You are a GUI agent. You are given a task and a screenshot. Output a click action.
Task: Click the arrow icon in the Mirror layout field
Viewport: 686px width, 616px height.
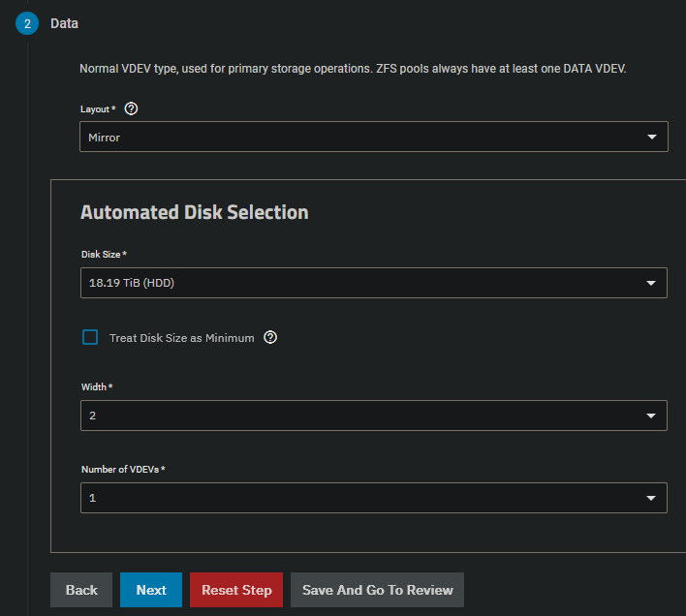[651, 138]
